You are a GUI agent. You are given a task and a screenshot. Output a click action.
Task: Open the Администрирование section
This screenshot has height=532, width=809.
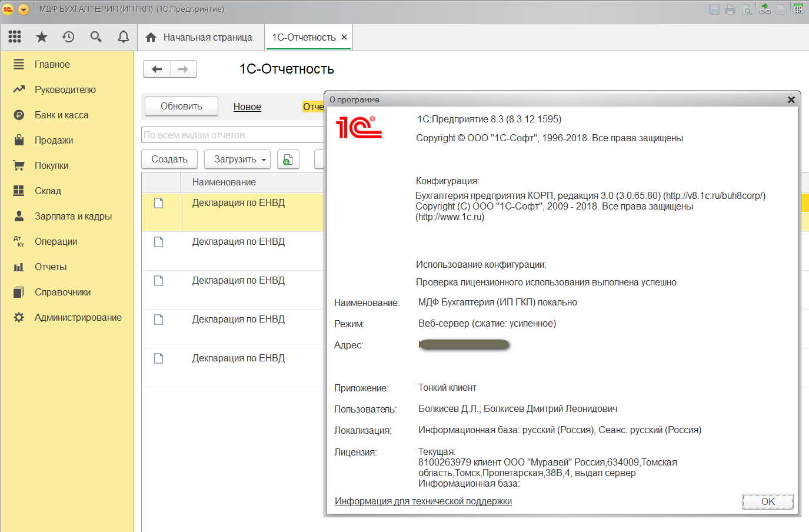(78, 317)
